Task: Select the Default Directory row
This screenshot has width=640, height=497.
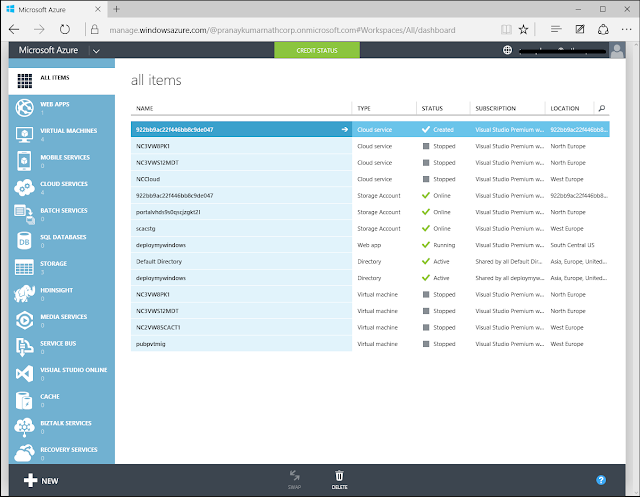Action: tap(370, 262)
